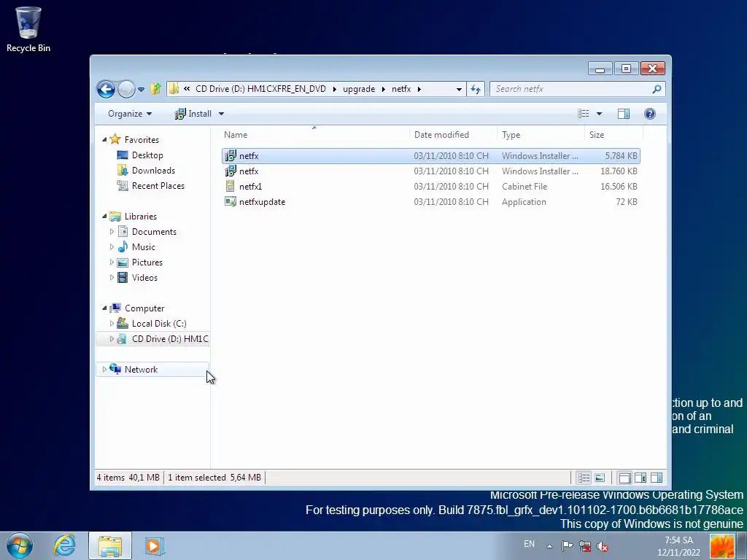Click the change view icon in toolbar

[584, 113]
